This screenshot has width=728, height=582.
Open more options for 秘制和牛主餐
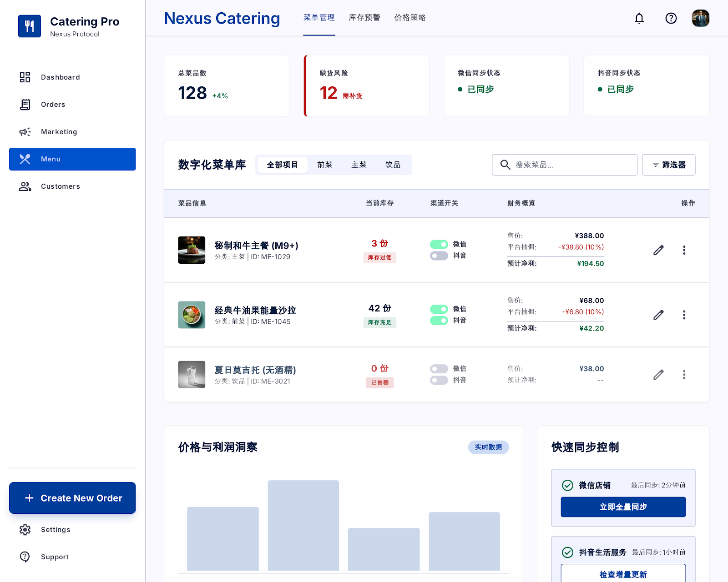(684, 250)
